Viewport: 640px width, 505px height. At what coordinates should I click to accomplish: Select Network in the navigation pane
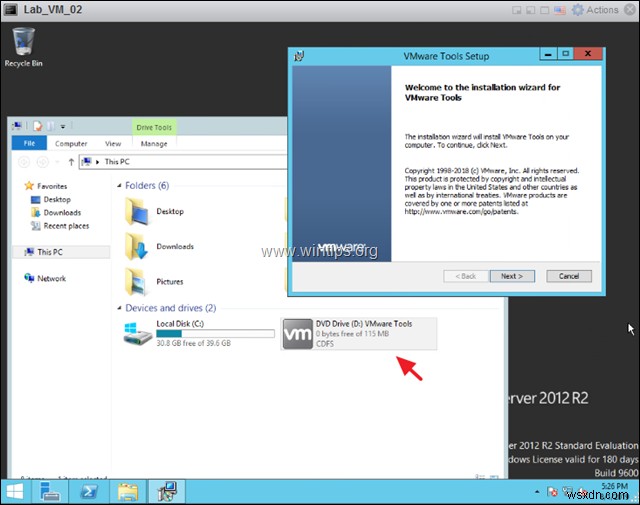pos(45,278)
